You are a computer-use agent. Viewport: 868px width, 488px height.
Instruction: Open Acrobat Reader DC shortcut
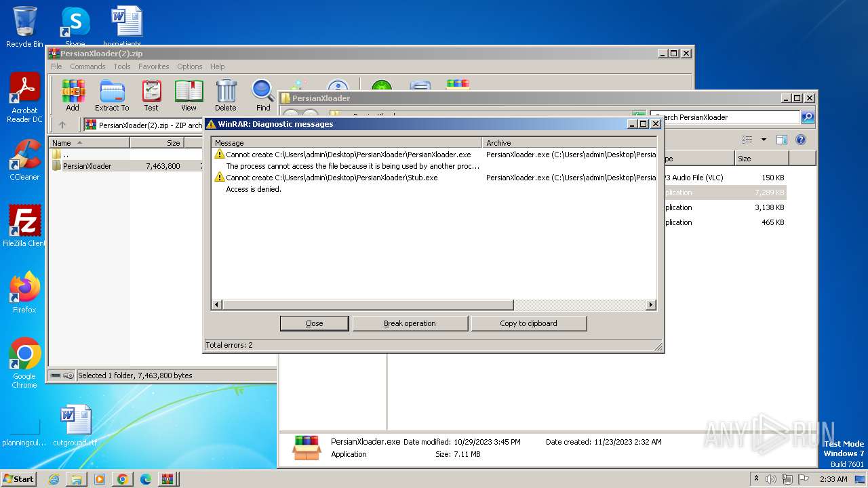click(24, 98)
